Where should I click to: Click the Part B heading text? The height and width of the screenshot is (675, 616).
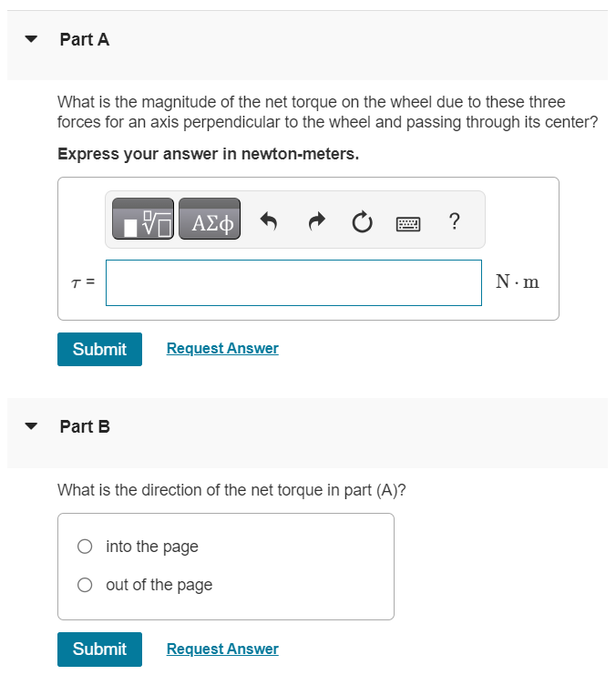pyautogui.click(x=85, y=426)
